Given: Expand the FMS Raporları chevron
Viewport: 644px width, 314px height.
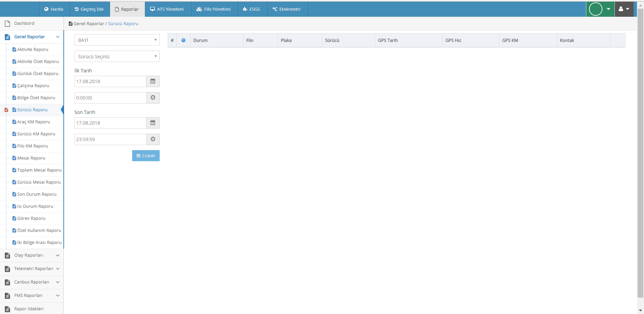Looking at the screenshot, I should 58,296.
